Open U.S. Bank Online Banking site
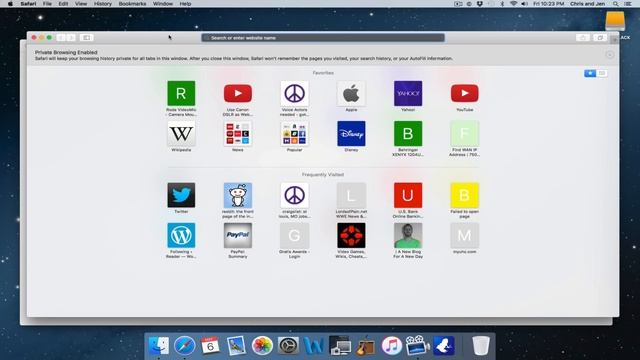This screenshot has width=640, height=360. click(x=408, y=195)
